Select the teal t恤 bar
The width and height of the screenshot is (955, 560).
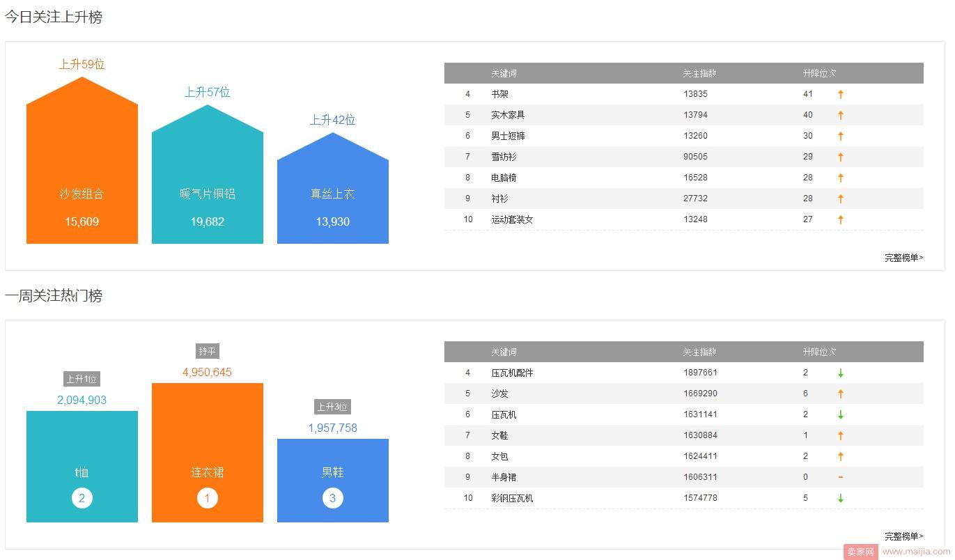click(82, 467)
